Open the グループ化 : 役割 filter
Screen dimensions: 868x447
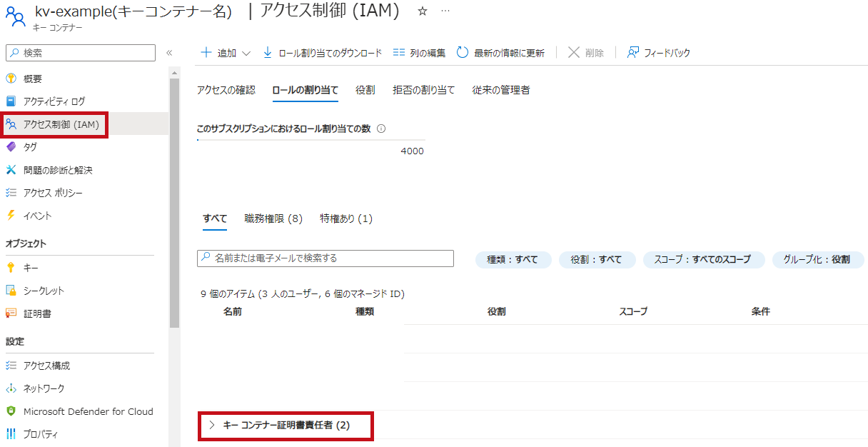(x=817, y=260)
